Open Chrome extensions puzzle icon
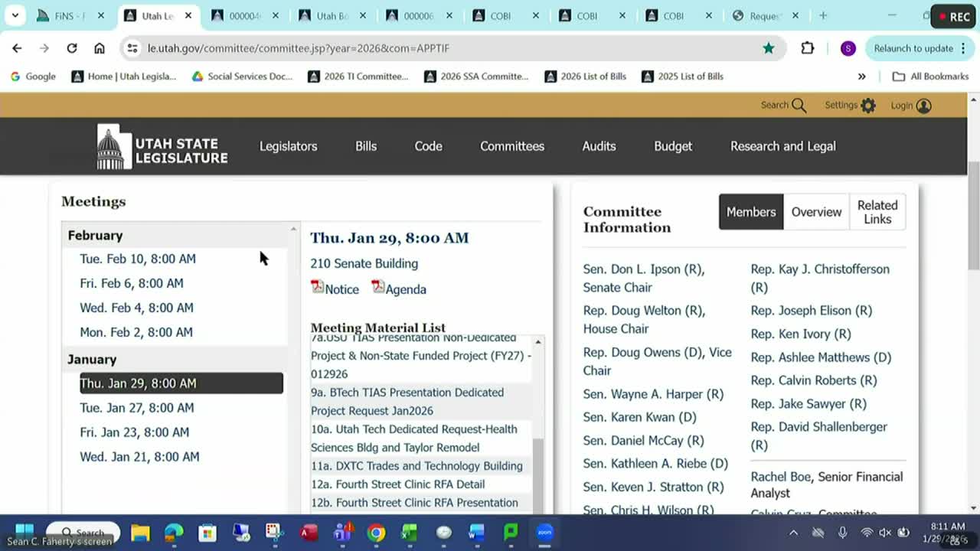Image resolution: width=980 pixels, height=551 pixels. click(807, 48)
